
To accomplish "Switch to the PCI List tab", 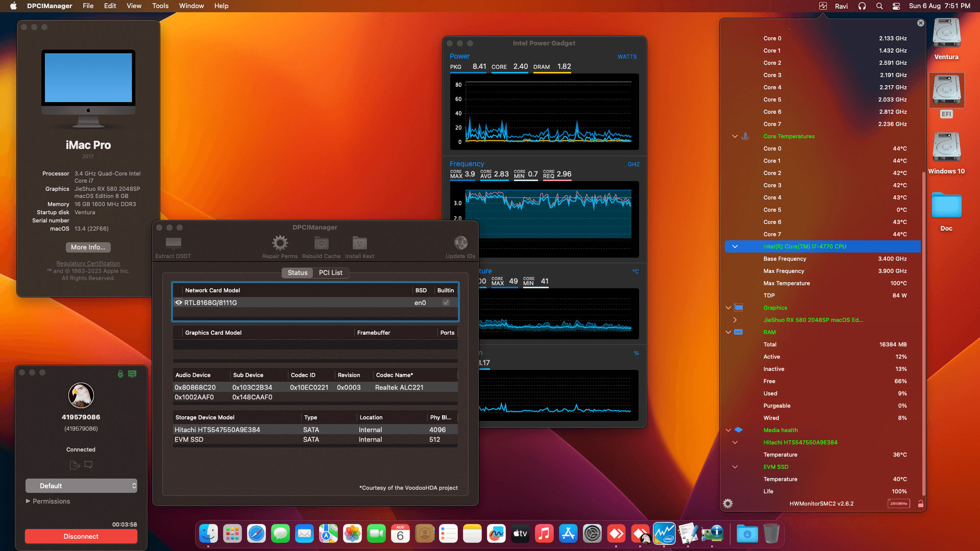I will pos(330,272).
